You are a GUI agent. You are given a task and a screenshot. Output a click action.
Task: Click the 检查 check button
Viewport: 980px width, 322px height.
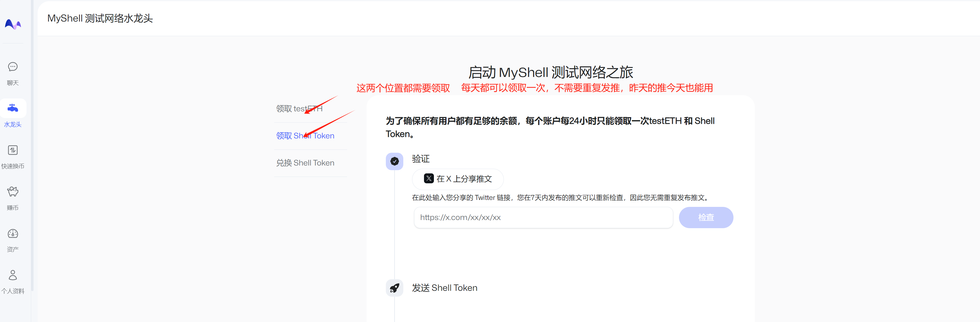pos(706,217)
